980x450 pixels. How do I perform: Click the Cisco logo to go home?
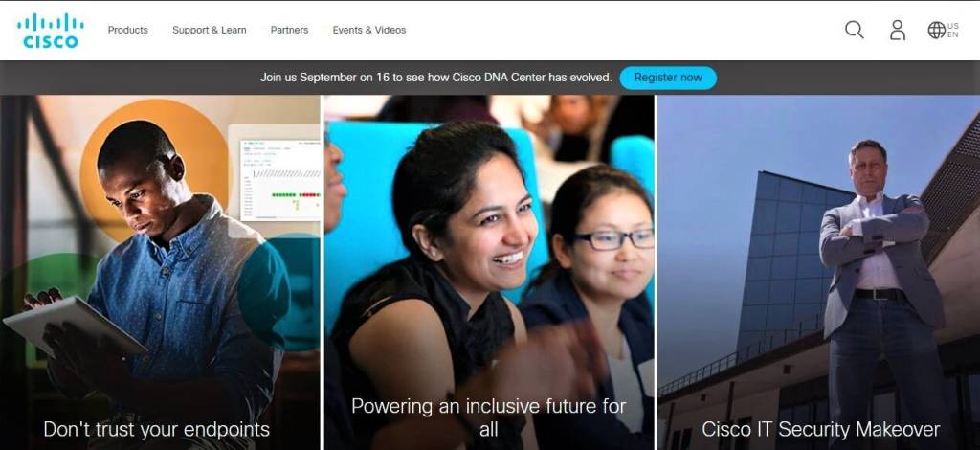pos(51,31)
